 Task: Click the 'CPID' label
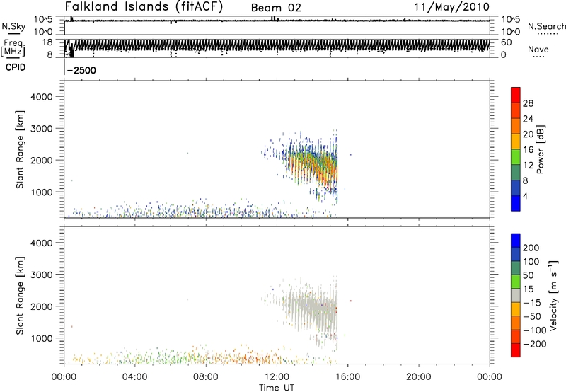15,67
